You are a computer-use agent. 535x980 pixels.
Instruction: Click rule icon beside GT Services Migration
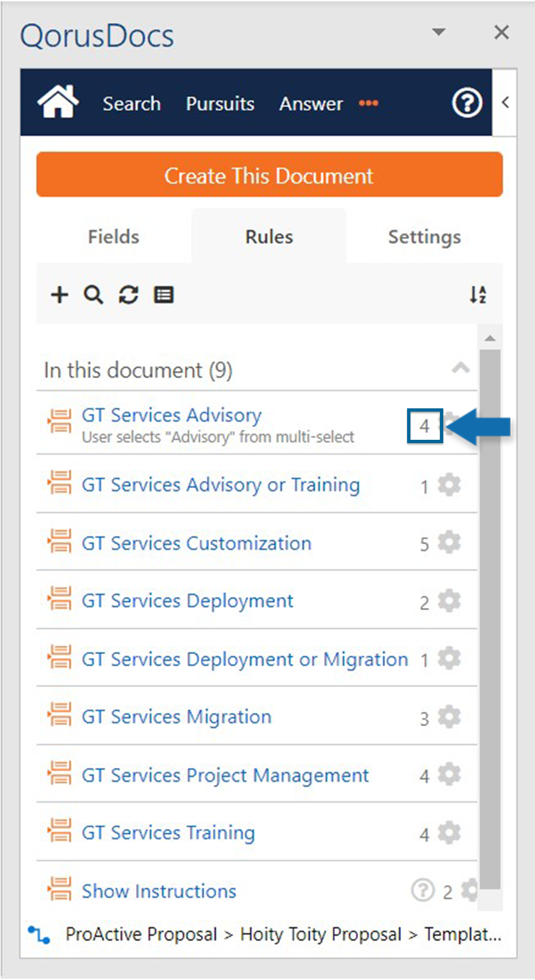(60, 716)
